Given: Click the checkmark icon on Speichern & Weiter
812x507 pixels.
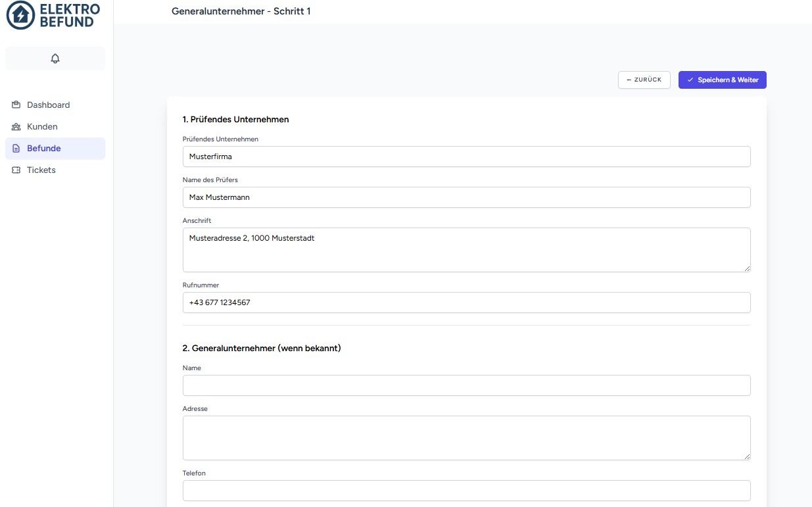Looking at the screenshot, I should click(x=690, y=80).
